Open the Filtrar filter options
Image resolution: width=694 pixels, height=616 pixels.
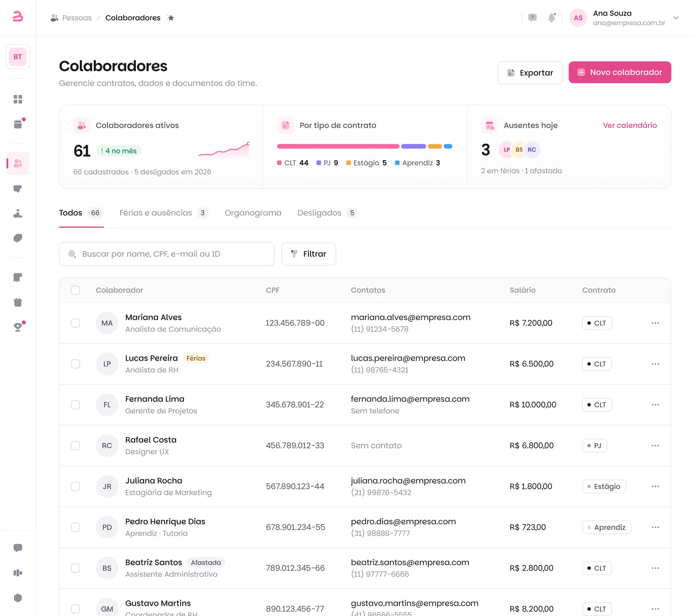pyautogui.click(x=309, y=254)
